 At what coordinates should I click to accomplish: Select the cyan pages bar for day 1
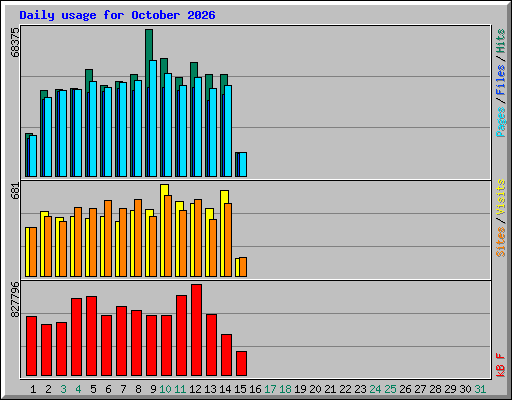33,156
